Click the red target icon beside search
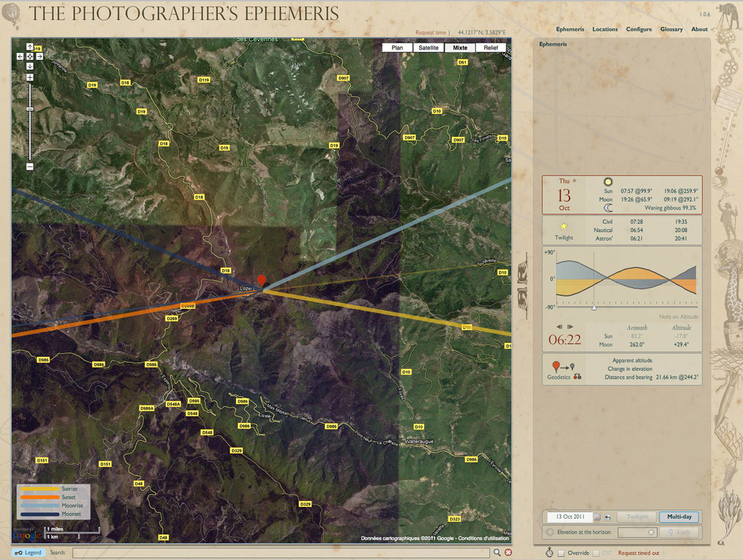The image size is (743, 560). coord(508,553)
